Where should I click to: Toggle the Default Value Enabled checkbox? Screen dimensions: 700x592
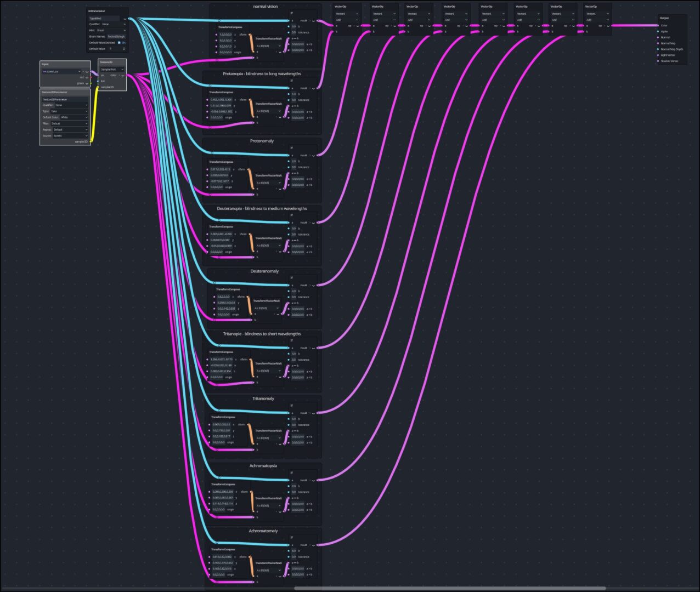pyautogui.click(x=119, y=42)
